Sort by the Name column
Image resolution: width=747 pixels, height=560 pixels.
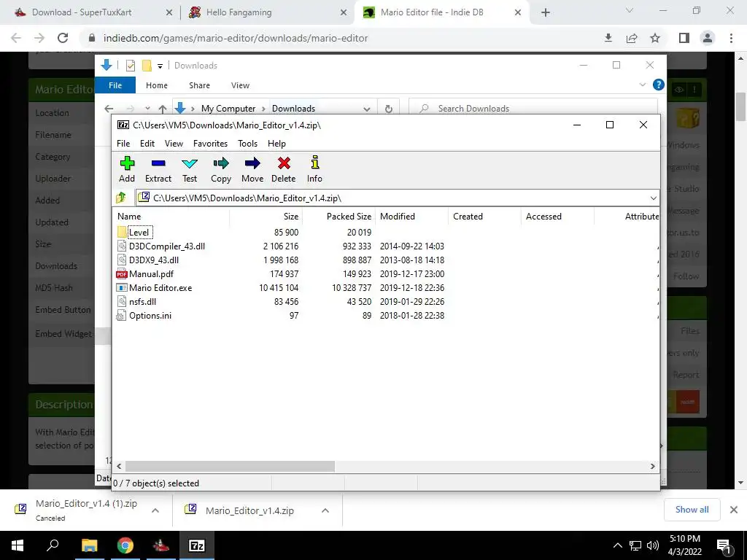[x=171, y=216]
